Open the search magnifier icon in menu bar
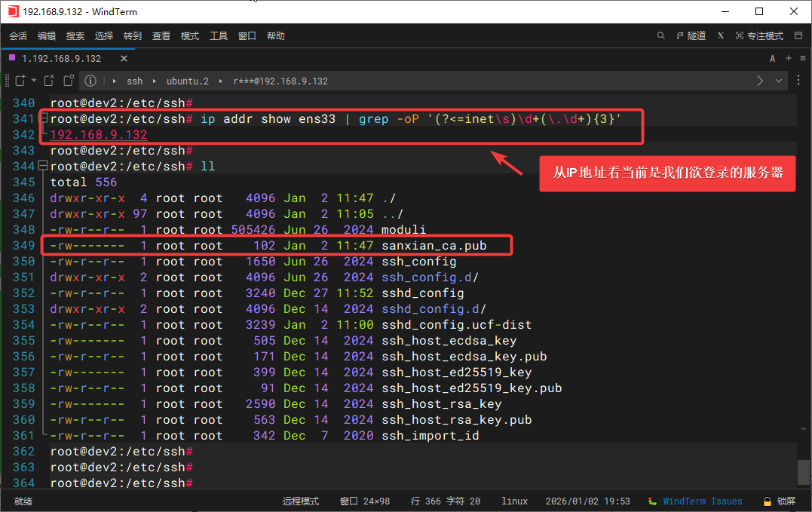The height and width of the screenshot is (512, 812). tap(661, 35)
